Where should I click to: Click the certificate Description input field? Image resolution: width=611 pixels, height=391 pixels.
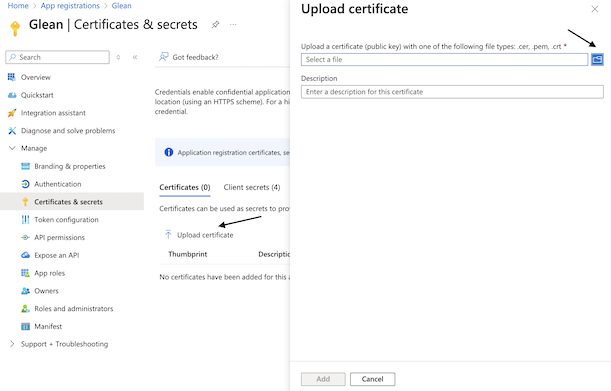[452, 92]
